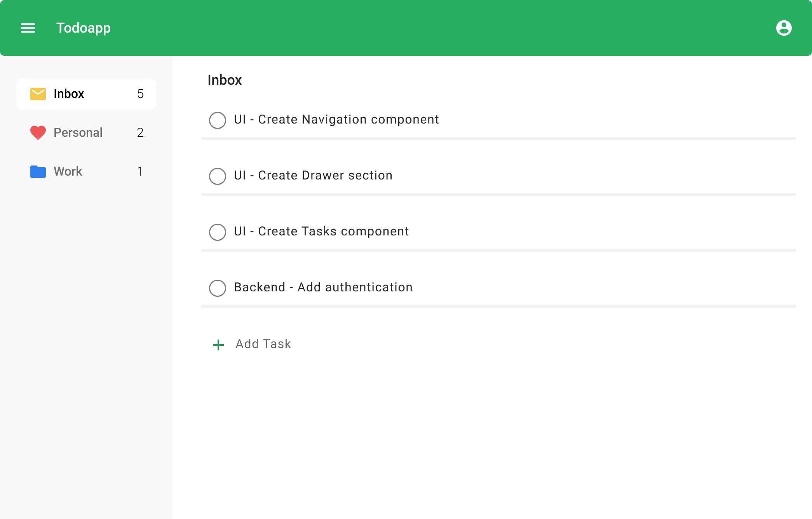The image size is (812, 519).
Task: Select the Personal list in sidebar
Action: [x=78, y=132]
